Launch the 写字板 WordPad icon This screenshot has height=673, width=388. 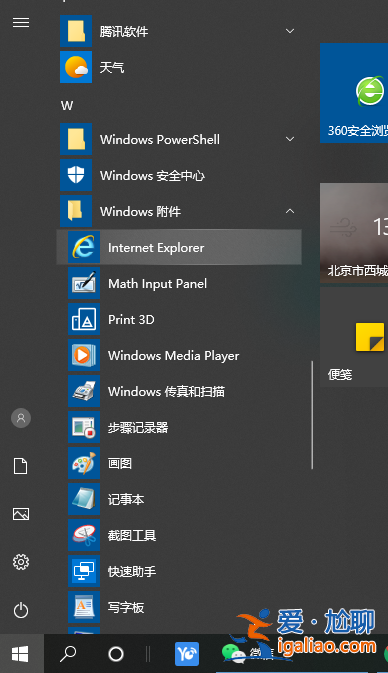tap(84, 608)
